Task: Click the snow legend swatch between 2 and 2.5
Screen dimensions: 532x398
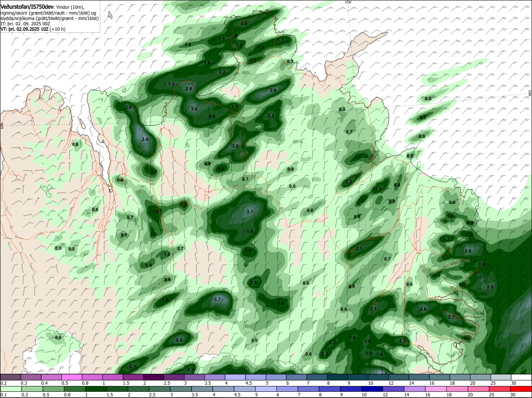Action: (153, 377)
